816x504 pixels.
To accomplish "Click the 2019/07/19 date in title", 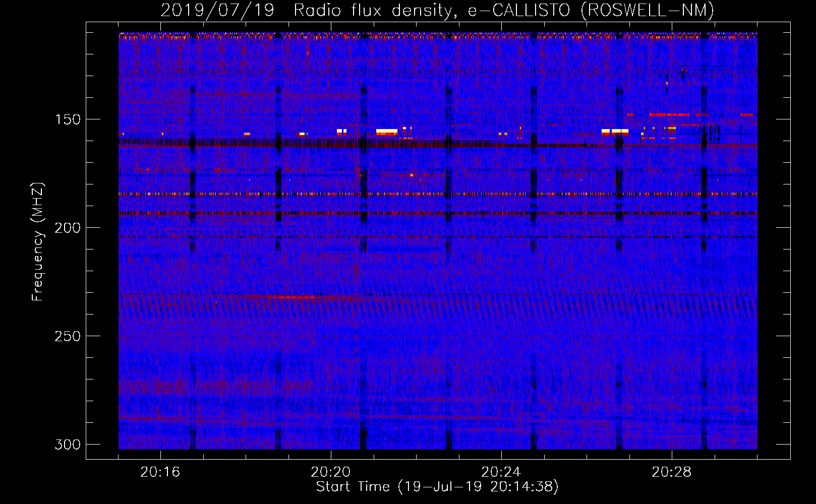I will 217,11.
